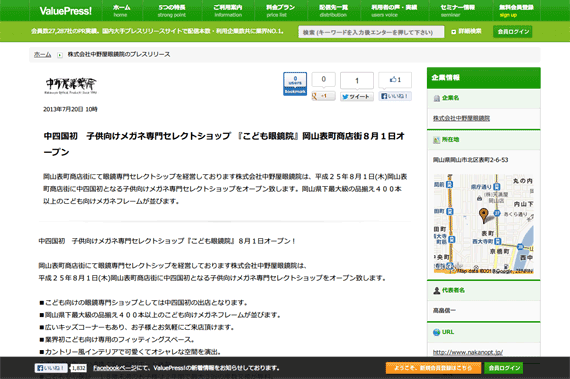The height and width of the screenshot is (379, 570).
Task: Click the Nakanoya company logo image
Action: point(71,85)
